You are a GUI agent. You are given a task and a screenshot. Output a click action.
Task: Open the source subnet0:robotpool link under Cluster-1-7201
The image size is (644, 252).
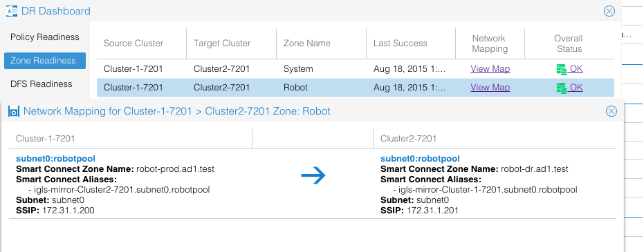pos(55,159)
